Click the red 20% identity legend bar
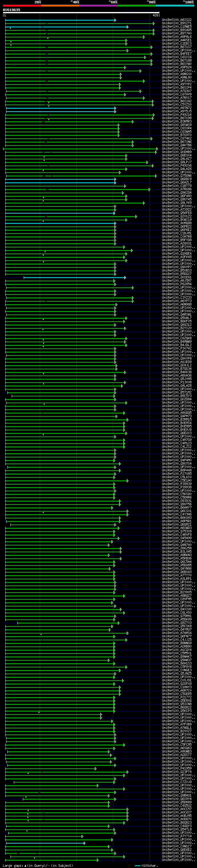Image resolution: width=197 pixels, height=868 pixels. [x=22, y=6]
